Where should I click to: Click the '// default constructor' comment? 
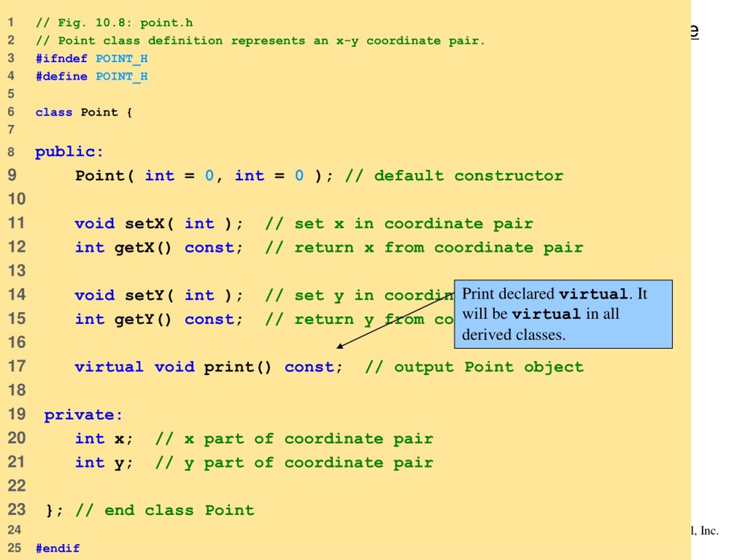[454, 176]
